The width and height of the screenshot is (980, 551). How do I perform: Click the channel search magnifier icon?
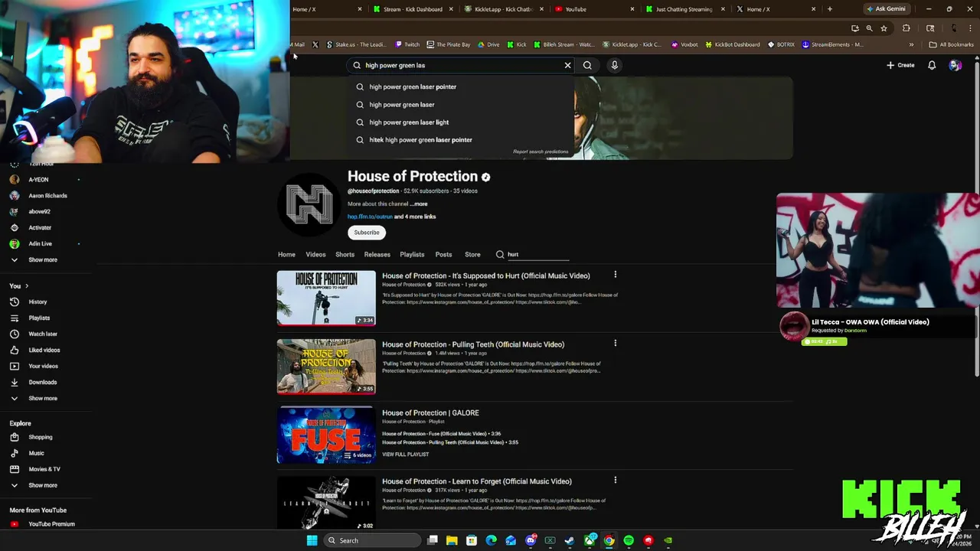click(x=500, y=254)
